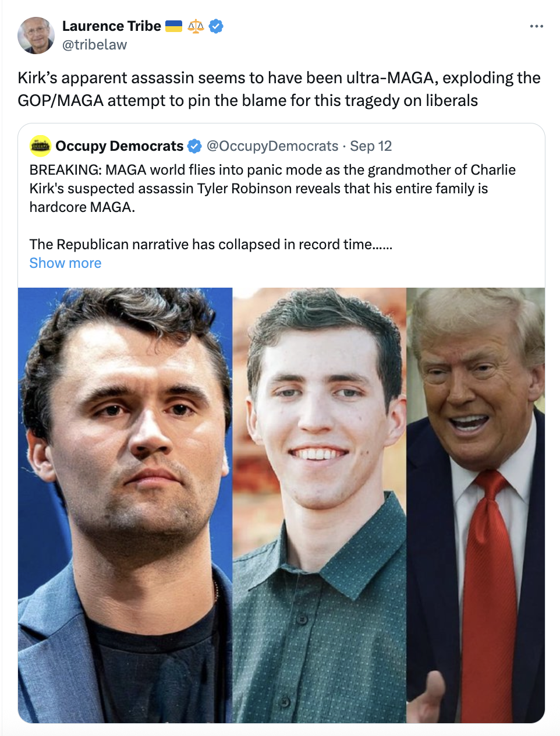Image resolution: width=560 pixels, height=736 pixels.
Task: Visit the @tribelaw handle
Action: click(x=94, y=45)
